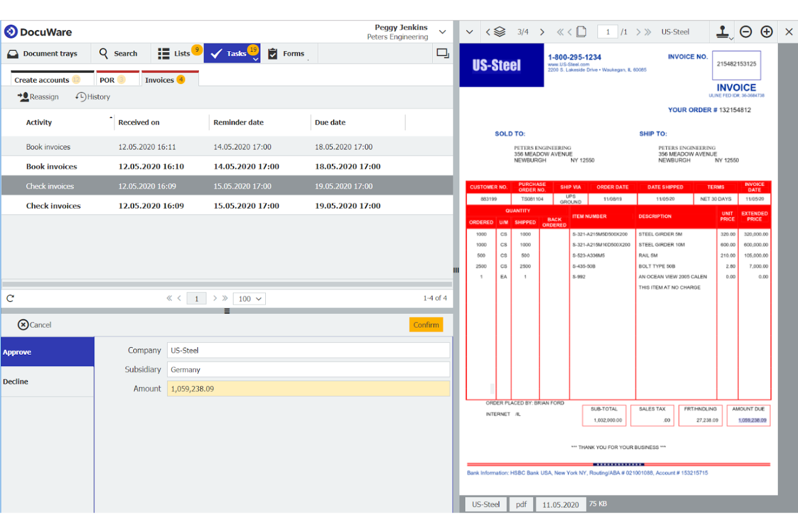Click the Company field
Screen dimensions: 798x532
308,350
